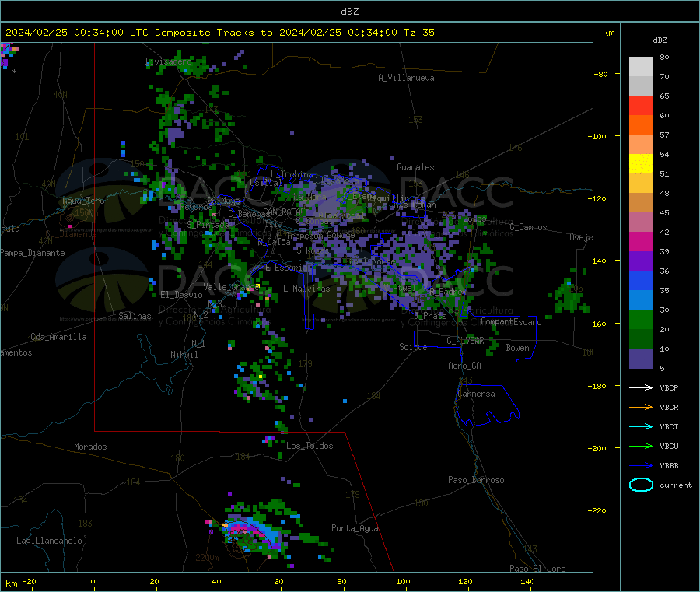Click the Paso_El_Loro map label
700x592 pixels.
[537, 569]
